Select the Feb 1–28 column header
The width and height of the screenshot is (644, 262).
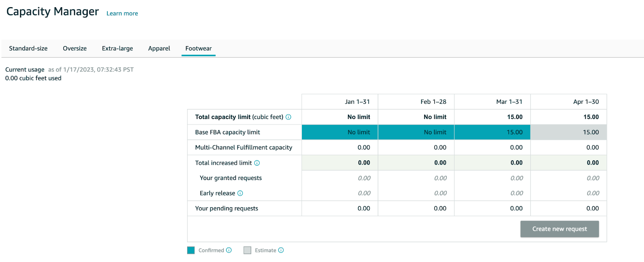416,102
